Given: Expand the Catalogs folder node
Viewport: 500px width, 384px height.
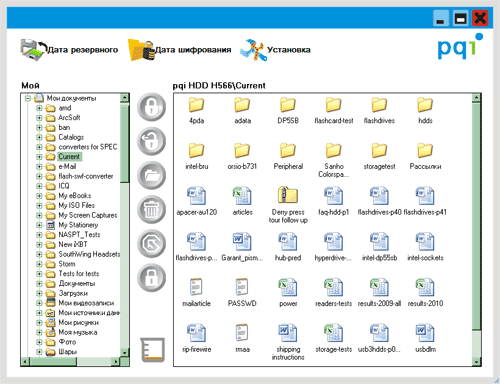Looking at the screenshot, I should tap(39, 137).
